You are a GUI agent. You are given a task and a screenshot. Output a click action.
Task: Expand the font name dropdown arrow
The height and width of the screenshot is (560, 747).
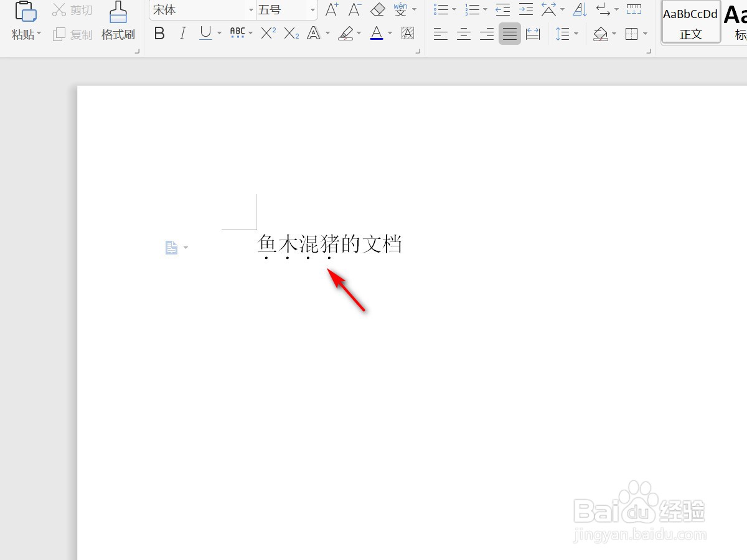[251, 10]
